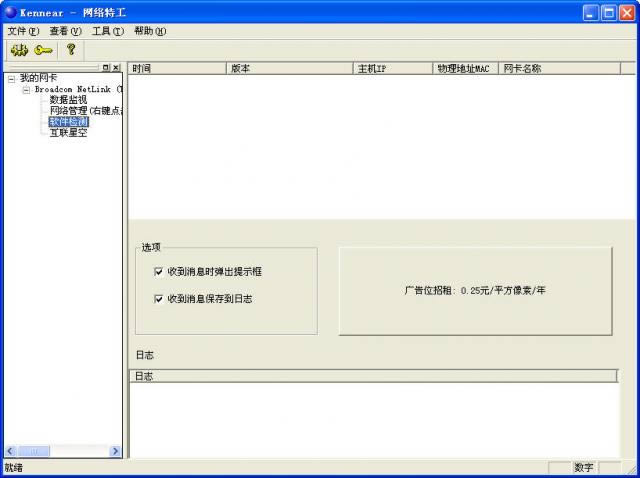640x478 pixels.
Task: Float the left tree panel with the undock icon
Action: pos(106,67)
